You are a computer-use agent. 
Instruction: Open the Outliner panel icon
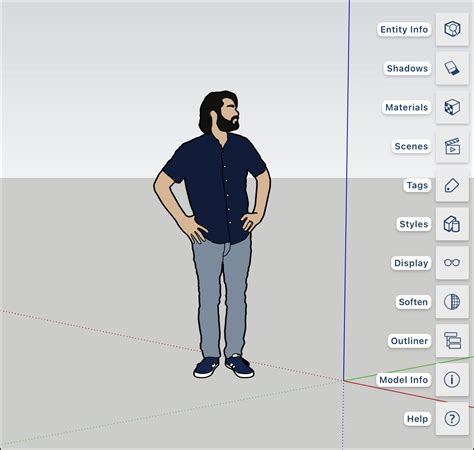coord(452,341)
